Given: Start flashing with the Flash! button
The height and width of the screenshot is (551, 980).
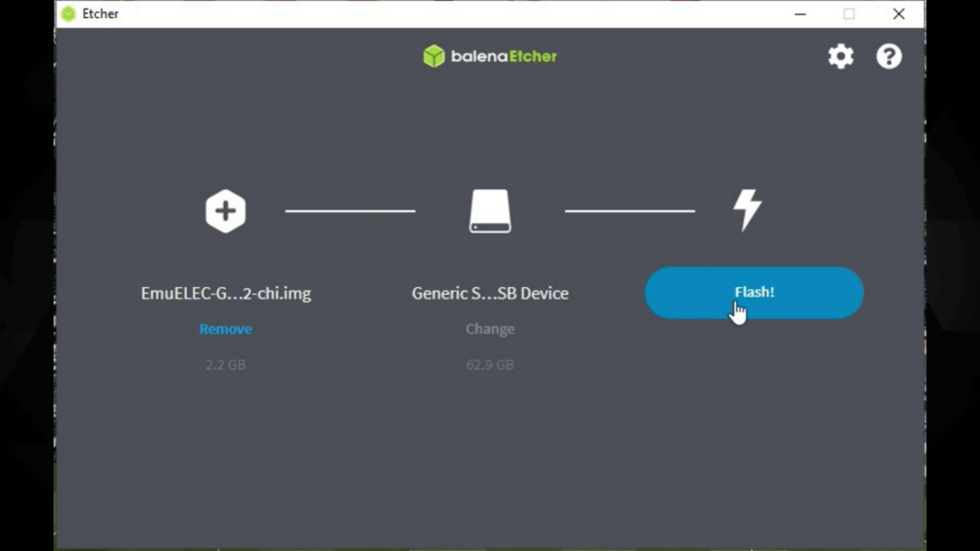Looking at the screenshot, I should tap(754, 293).
